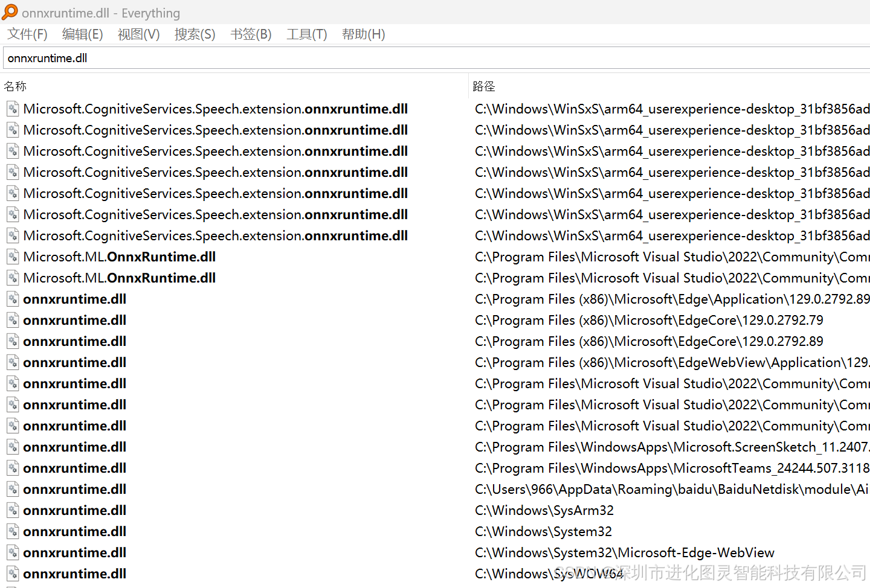Click the path ending EdgeCore\129.0.2792.89

tap(649, 341)
